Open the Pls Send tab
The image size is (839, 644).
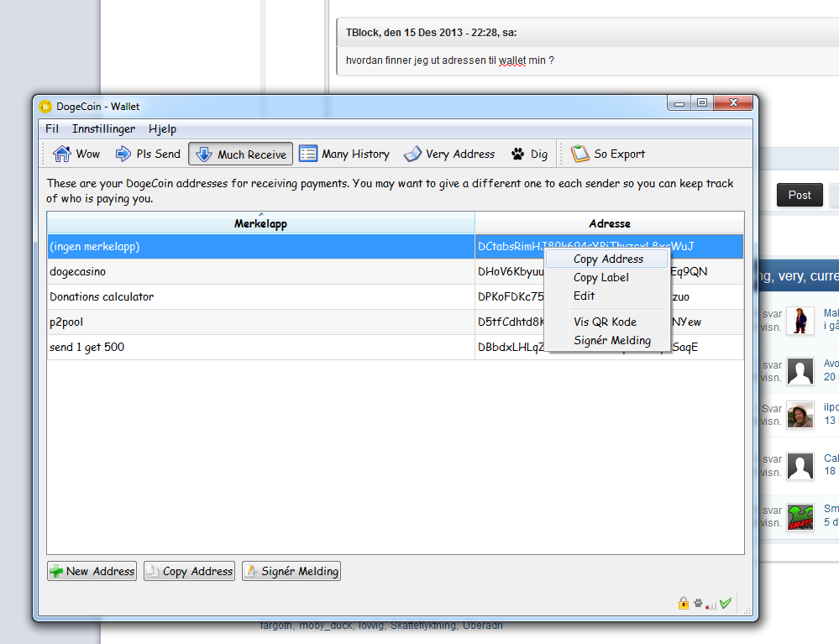(x=148, y=154)
